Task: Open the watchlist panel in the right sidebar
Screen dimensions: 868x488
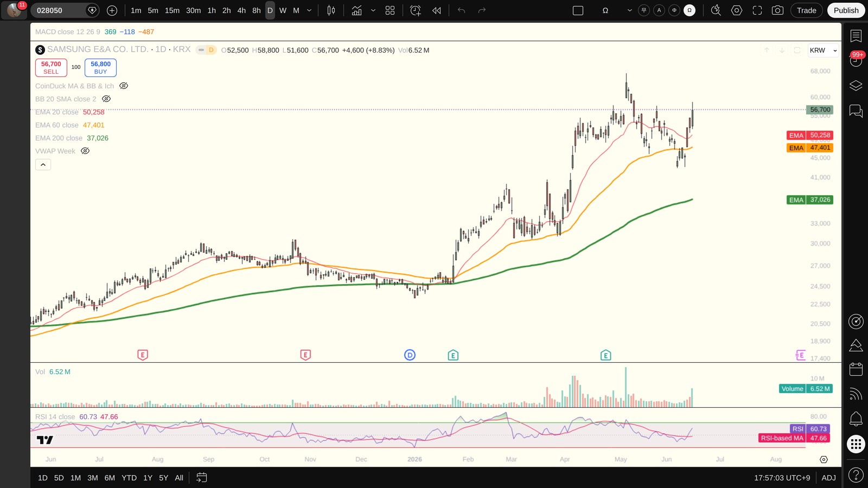Action: 856,36
